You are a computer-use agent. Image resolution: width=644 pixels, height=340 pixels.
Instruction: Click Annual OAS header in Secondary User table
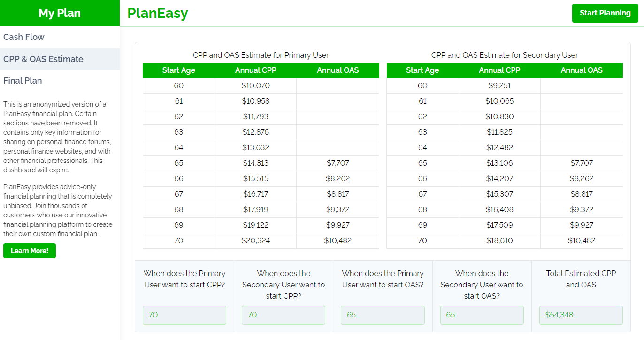coord(582,70)
